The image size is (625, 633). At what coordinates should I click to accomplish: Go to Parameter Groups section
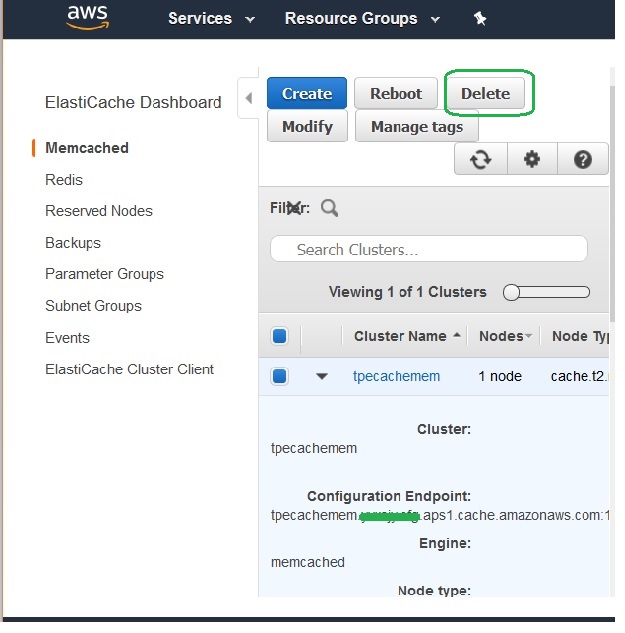point(104,274)
